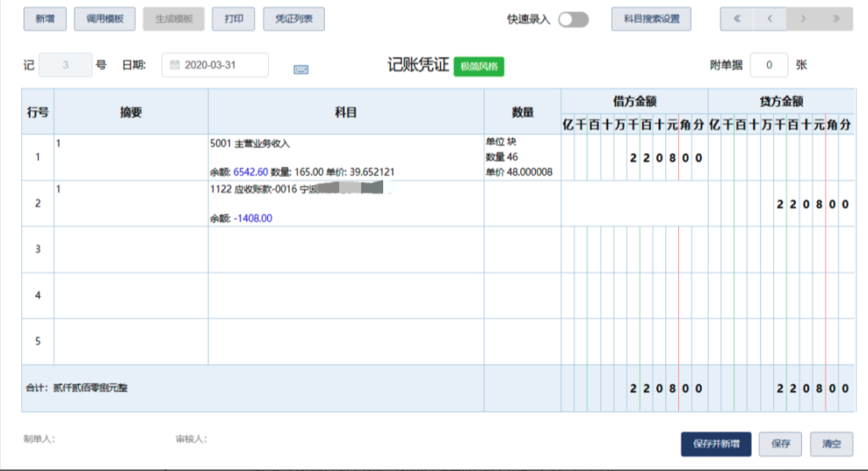Select subject 5001 主营业务收入
The image size is (868, 471).
250,144
